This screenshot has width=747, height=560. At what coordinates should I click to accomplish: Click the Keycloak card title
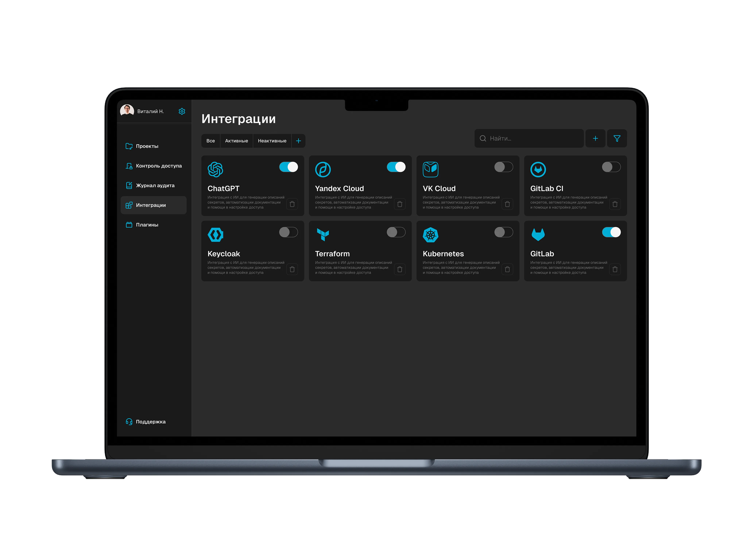pos(224,254)
